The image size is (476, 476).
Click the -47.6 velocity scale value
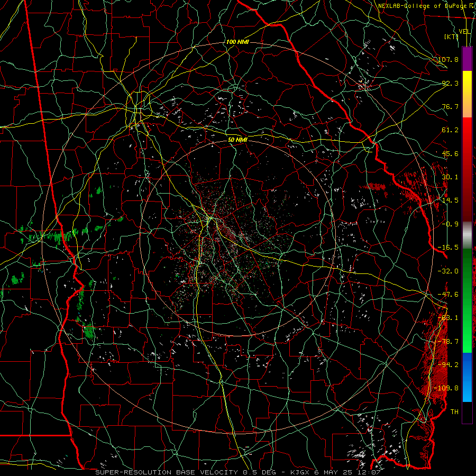pos(448,295)
